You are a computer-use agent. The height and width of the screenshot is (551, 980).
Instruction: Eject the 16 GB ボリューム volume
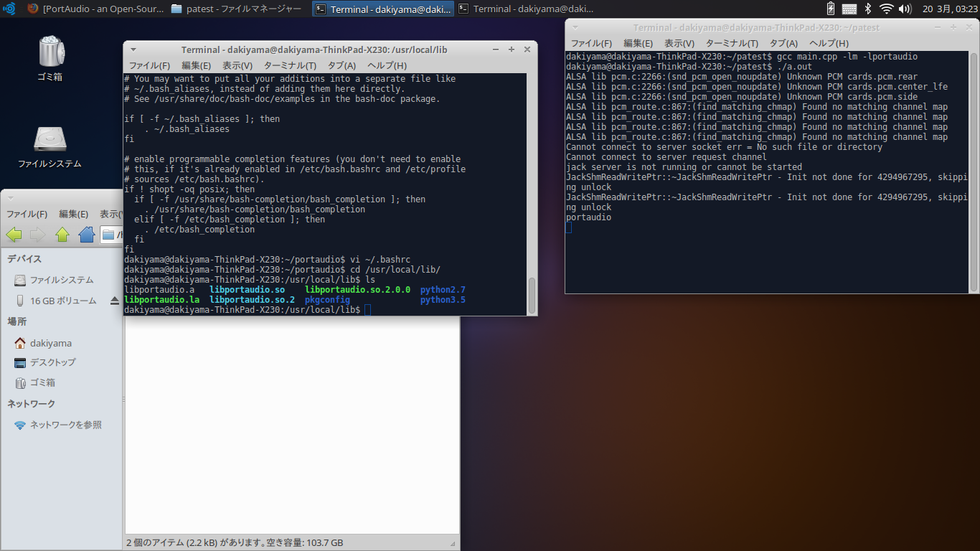[115, 301]
